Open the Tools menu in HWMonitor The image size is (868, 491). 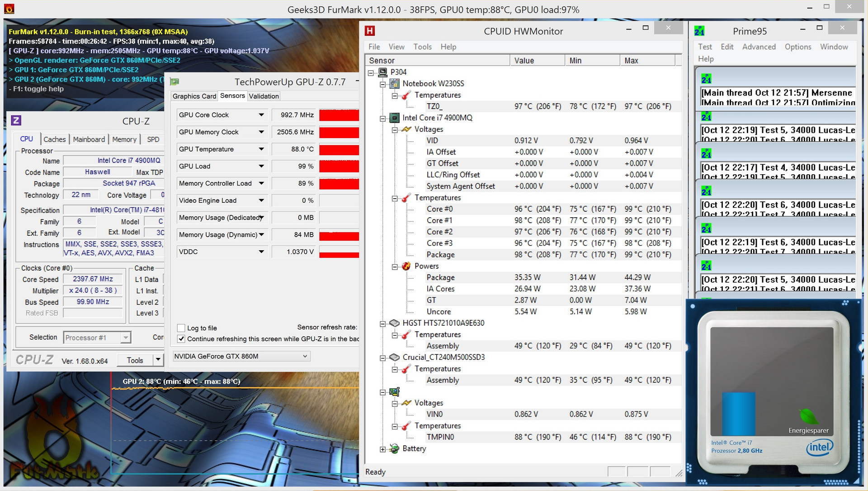pos(422,47)
